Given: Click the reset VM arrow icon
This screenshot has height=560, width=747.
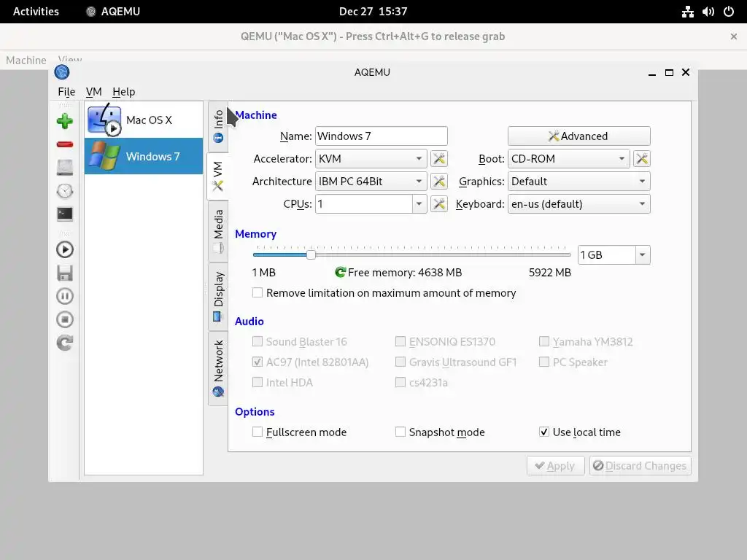Looking at the screenshot, I should (65, 343).
